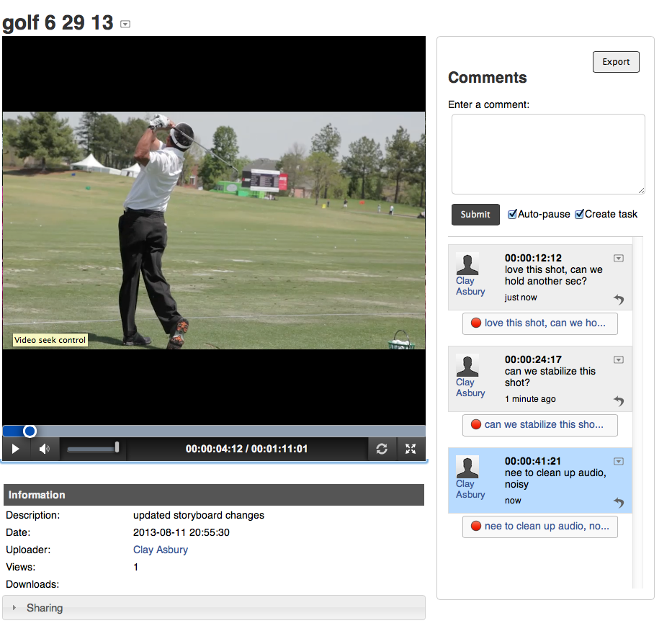
Task: Toggle the Auto-pause checkbox
Action: [x=513, y=214]
